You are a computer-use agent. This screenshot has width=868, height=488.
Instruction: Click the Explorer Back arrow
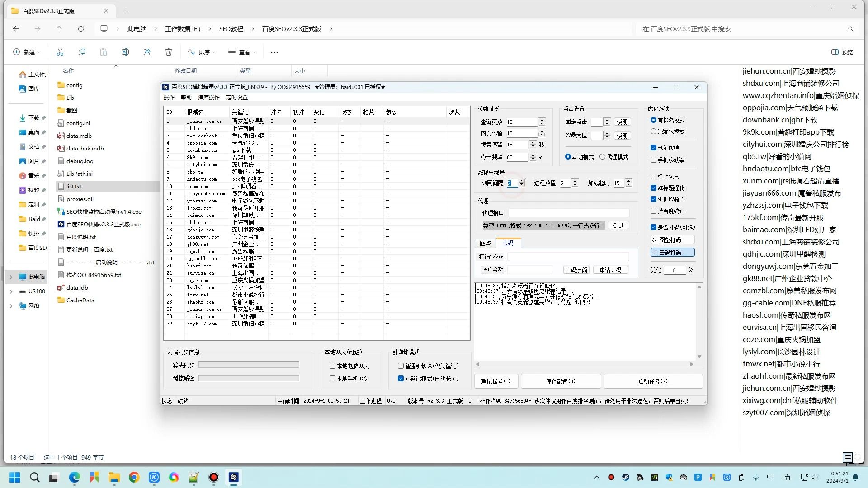tap(16, 28)
